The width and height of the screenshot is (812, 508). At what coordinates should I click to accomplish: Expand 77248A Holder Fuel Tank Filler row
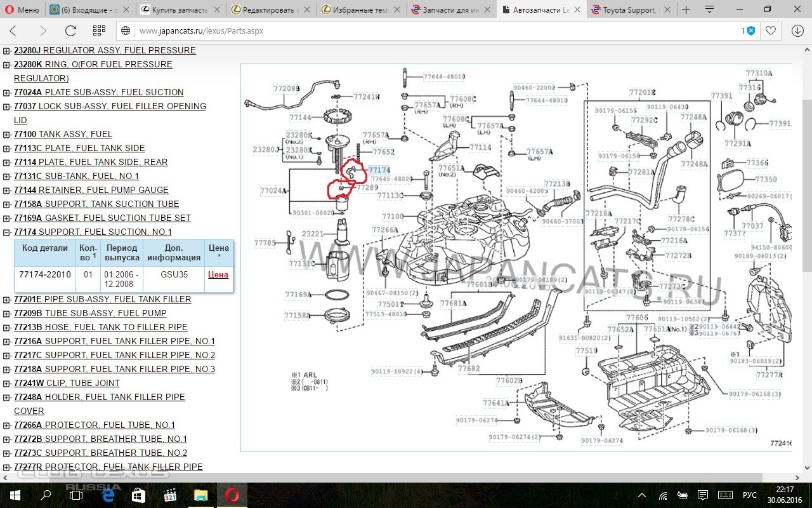(x=6, y=398)
